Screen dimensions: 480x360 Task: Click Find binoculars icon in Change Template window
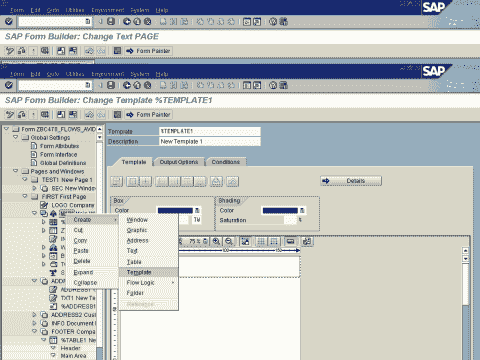coord(173,85)
